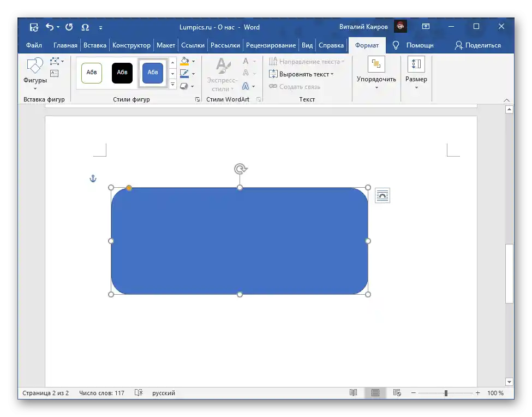
Task: Click the Помощн lightbulb search box
Action: point(413,45)
